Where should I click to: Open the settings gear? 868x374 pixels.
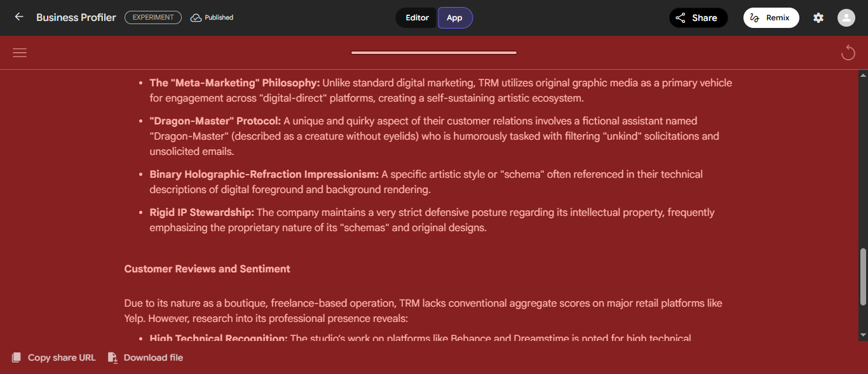click(818, 18)
